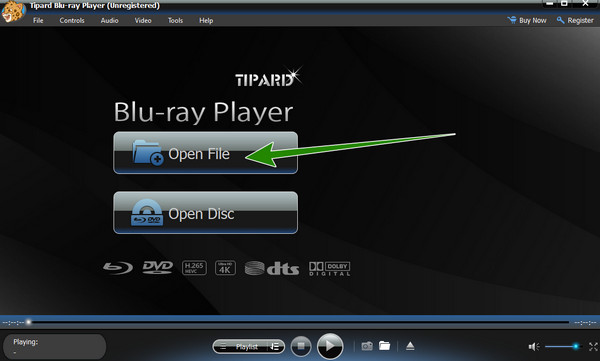Expand the Tools menu
Viewport: 600px width, 361px height.
pos(175,21)
